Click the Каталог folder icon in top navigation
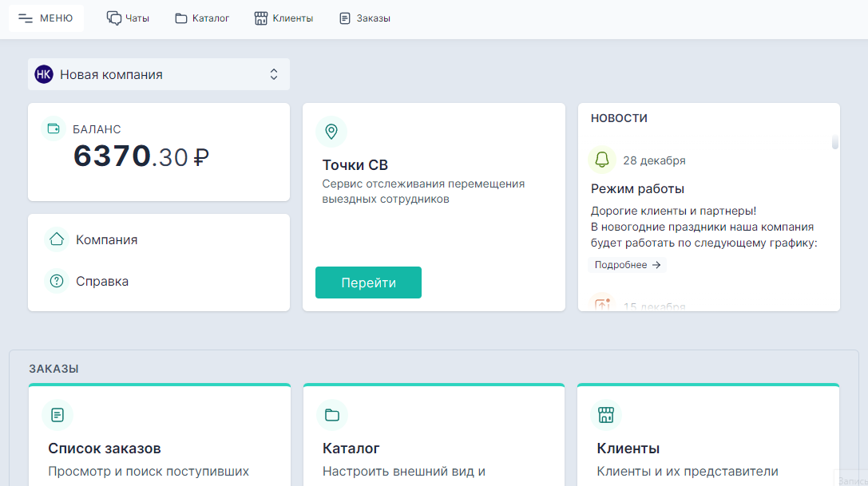 coord(179,18)
